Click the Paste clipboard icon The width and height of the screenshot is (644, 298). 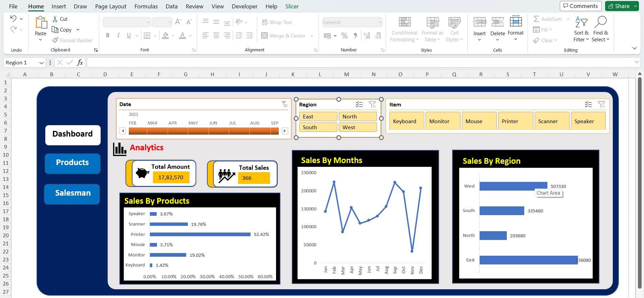coord(41,22)
